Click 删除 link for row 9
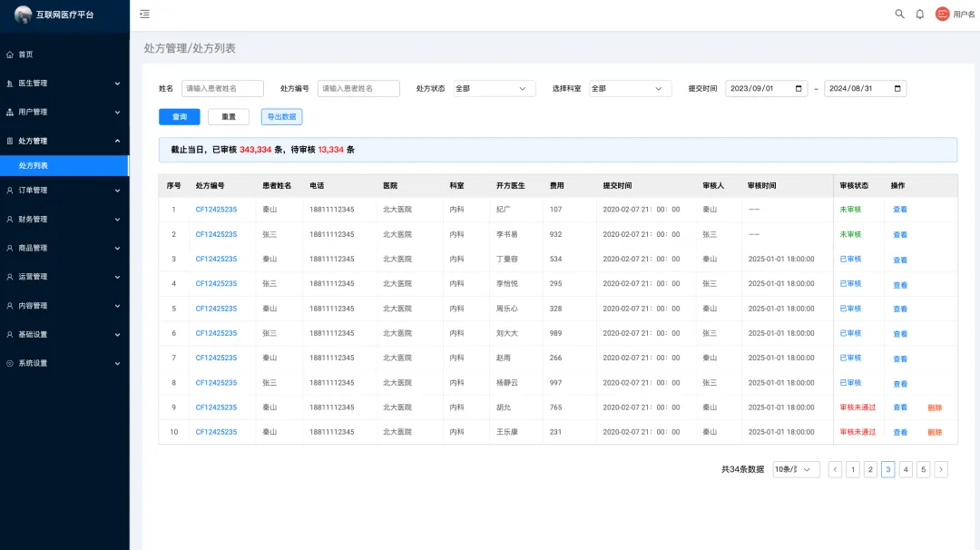This screenshot has height=550, width=980. point(935,408)
